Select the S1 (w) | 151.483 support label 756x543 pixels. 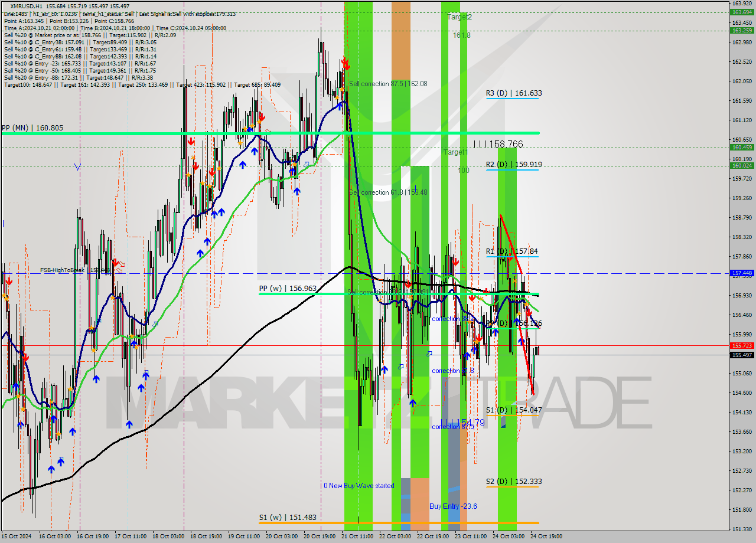click(288, 518)
